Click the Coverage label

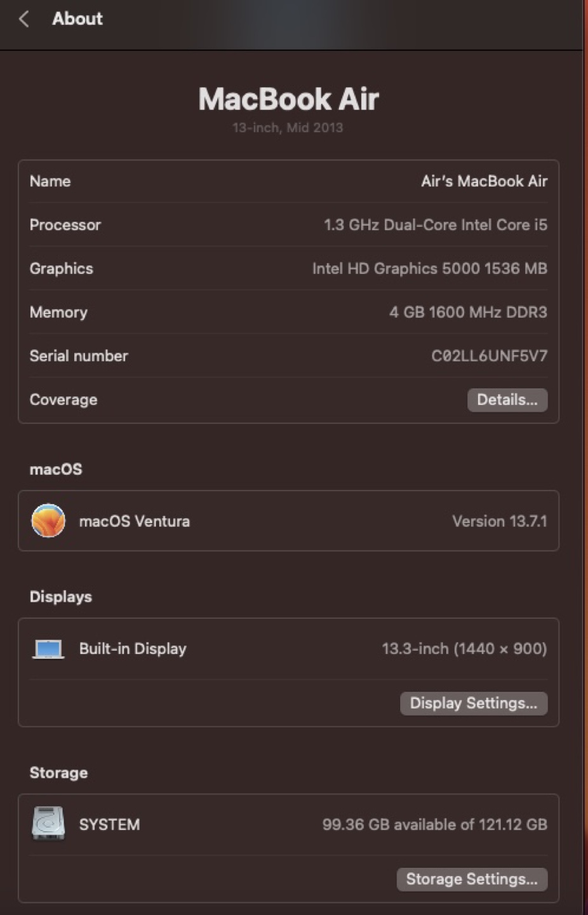[x=63, y=400]
